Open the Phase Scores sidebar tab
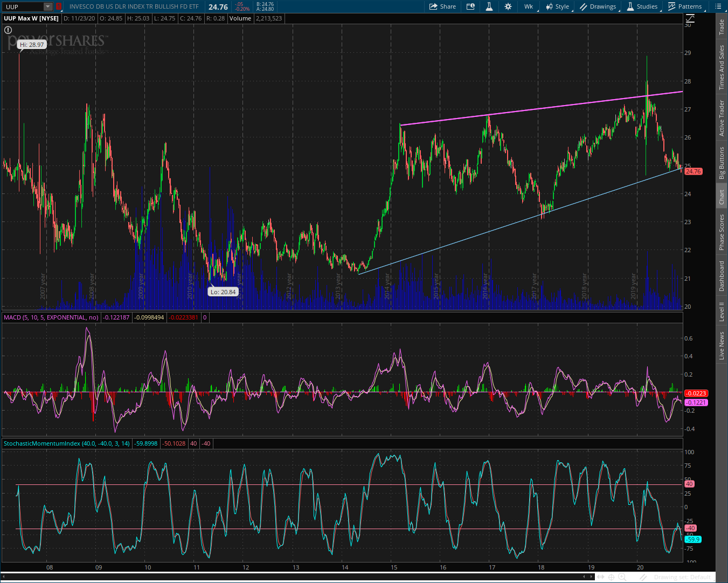The width and height of the screenshot is (728, 583). (x=722, y=232)
